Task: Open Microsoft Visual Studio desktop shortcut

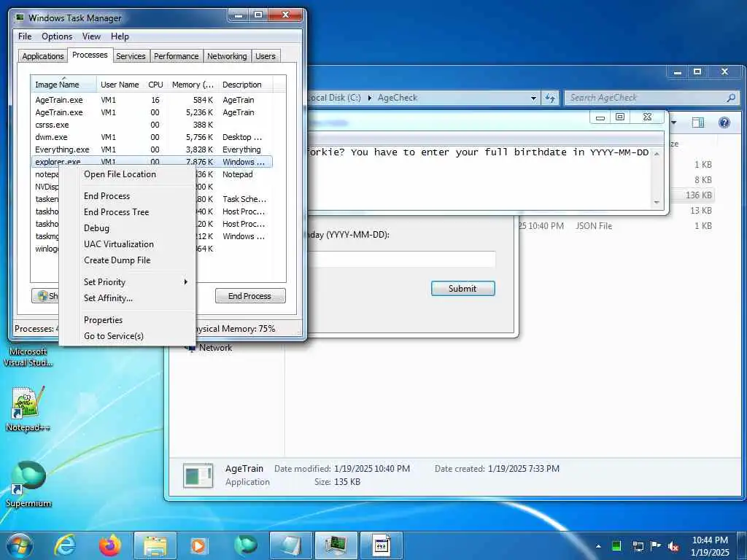Action: point(28,357)
